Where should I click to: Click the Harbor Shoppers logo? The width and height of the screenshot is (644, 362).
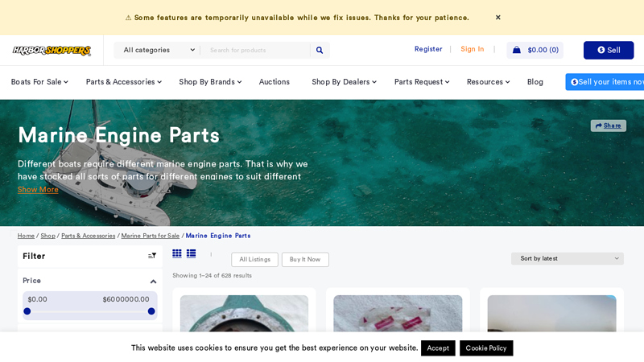(52, 50)
